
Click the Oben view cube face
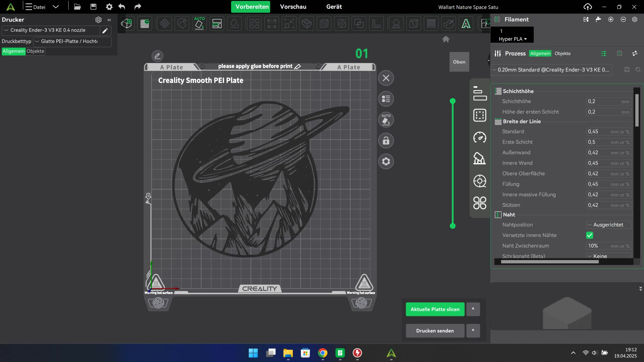[459, 62]
